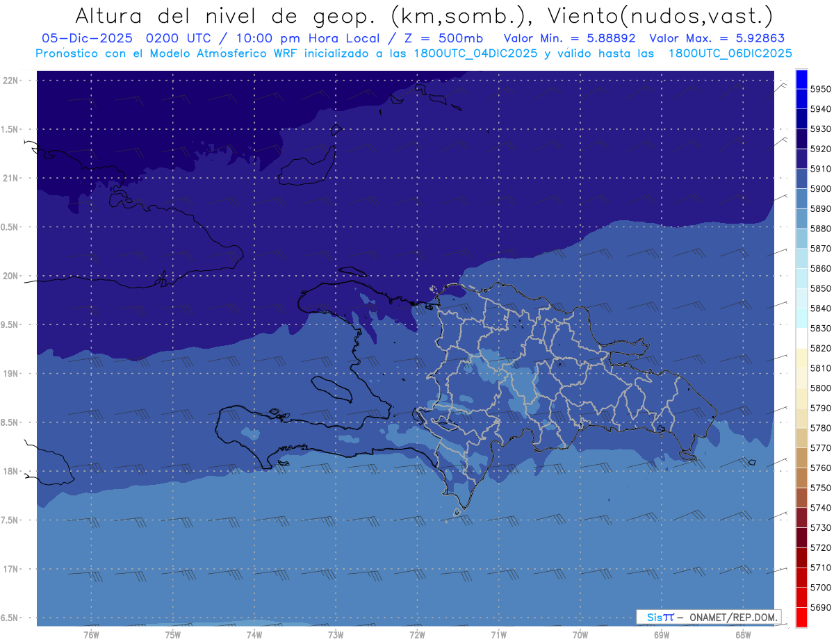Select legend value "5750"

pos(821,488)
